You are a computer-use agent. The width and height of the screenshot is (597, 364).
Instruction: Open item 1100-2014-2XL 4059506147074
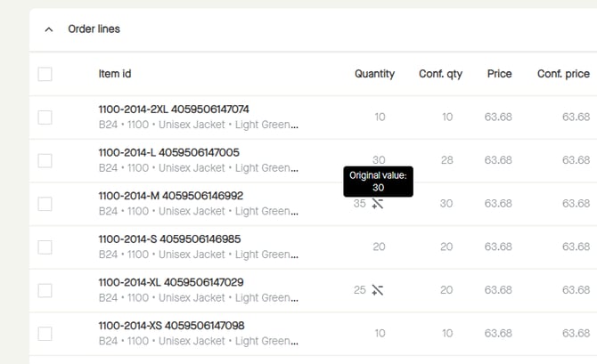click(174, 109)
